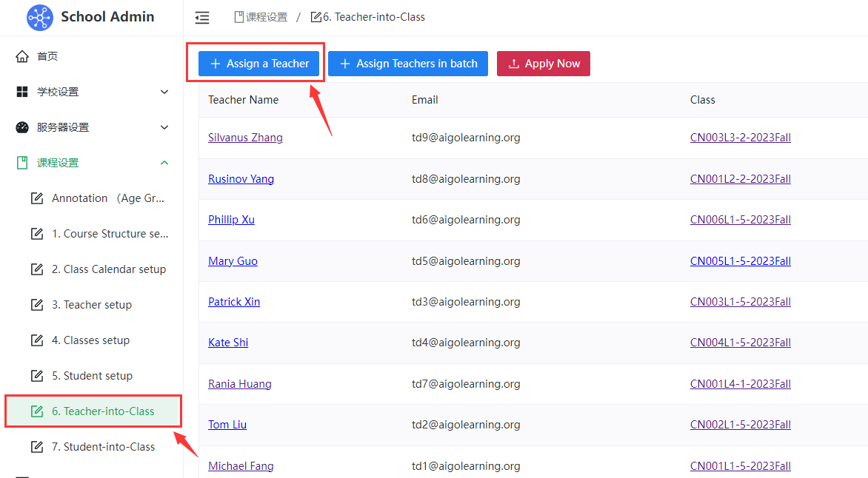
Task: Open teacher link Silvanus Zhang
Action: point(245,138)
